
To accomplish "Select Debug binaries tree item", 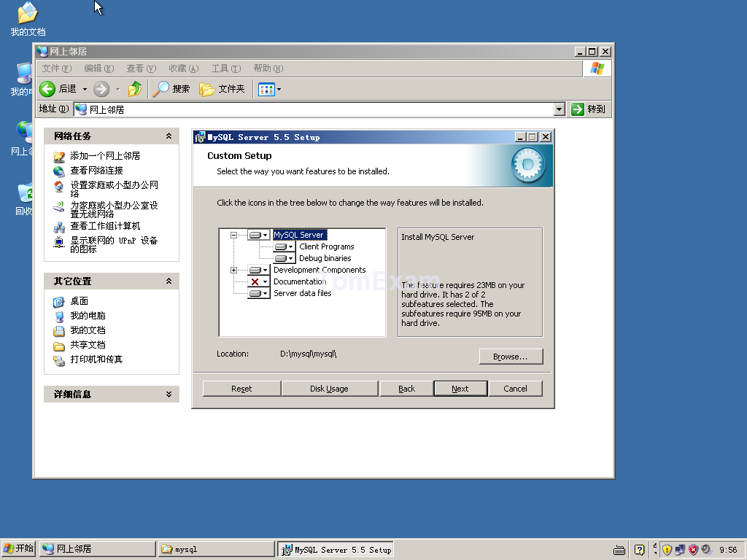I will click(325, 258).
